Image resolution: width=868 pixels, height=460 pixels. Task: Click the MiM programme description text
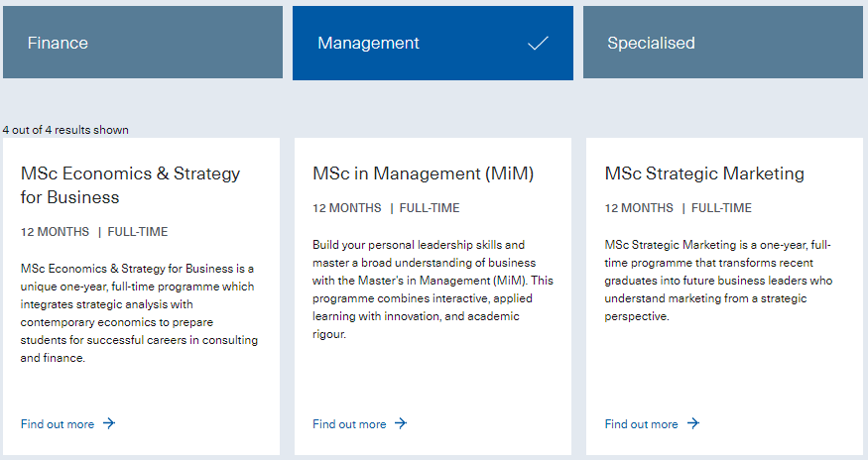(433, 289)
